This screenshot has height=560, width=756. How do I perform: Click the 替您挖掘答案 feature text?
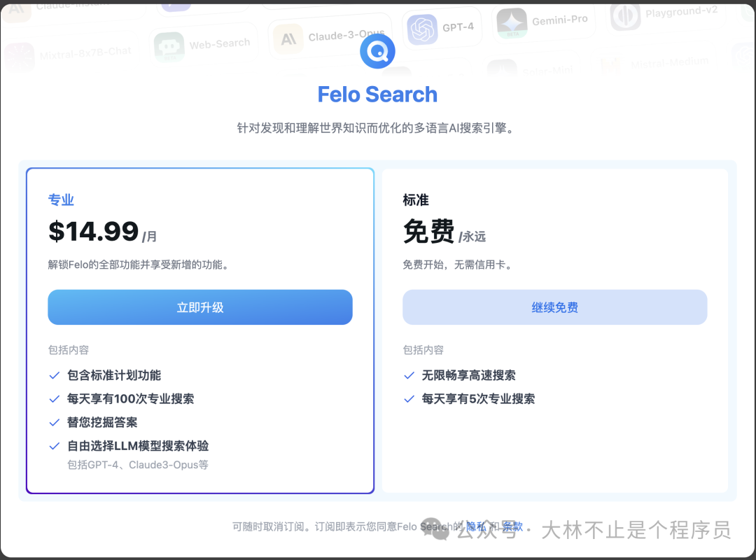[x=102, y=423]
